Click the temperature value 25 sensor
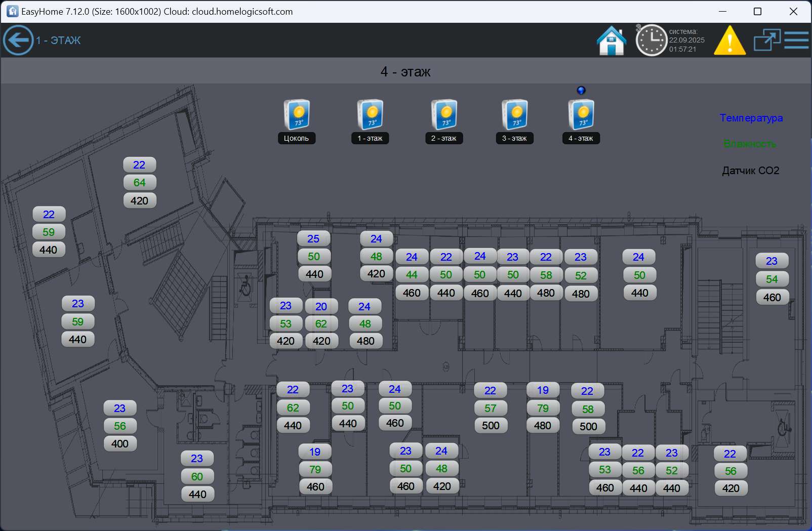Viewport: 812px width, 531px height. tap(313, 239)
